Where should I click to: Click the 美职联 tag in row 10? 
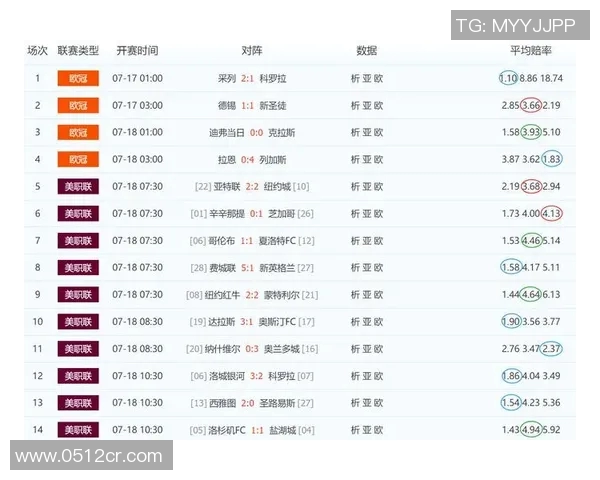click(x=78, y=321)
